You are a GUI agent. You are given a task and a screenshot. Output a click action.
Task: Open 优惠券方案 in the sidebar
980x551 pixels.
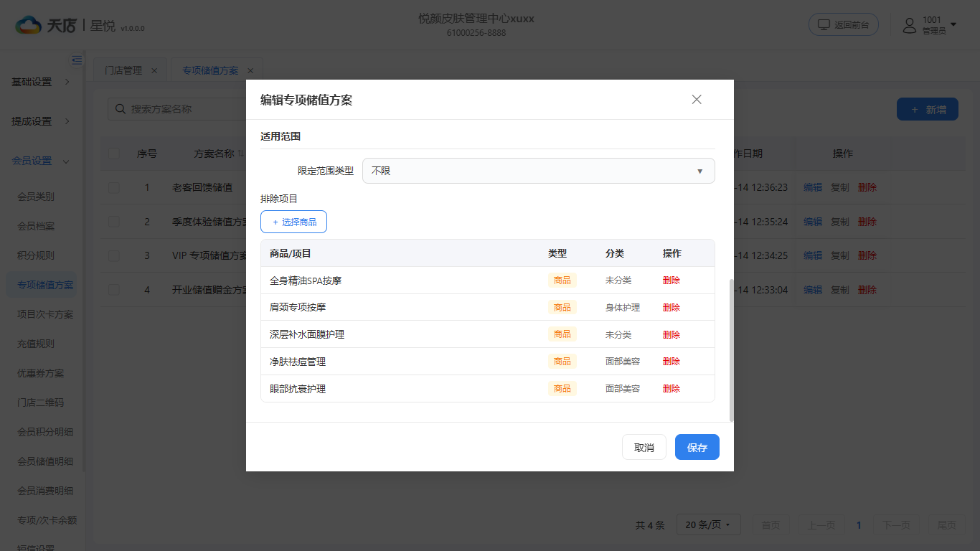[x=41, y=373]
